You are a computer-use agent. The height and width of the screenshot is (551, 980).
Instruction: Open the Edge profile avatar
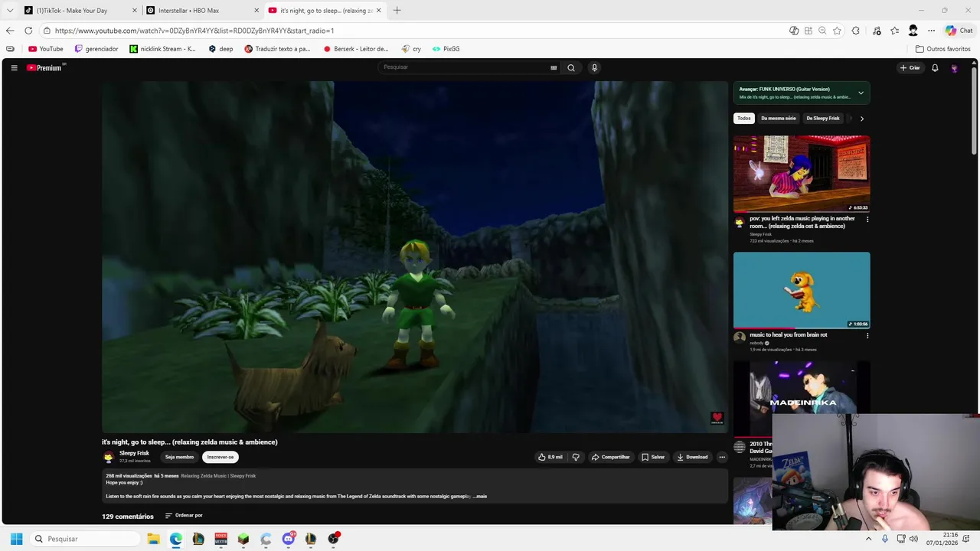click(913, 31)
